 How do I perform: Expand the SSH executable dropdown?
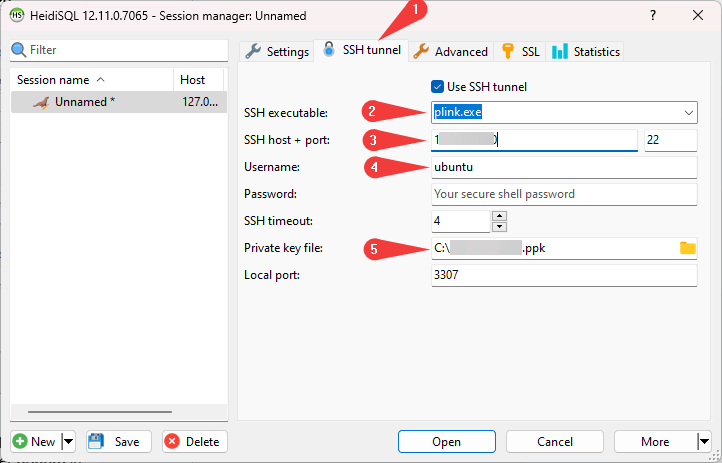tap(688, 112)
